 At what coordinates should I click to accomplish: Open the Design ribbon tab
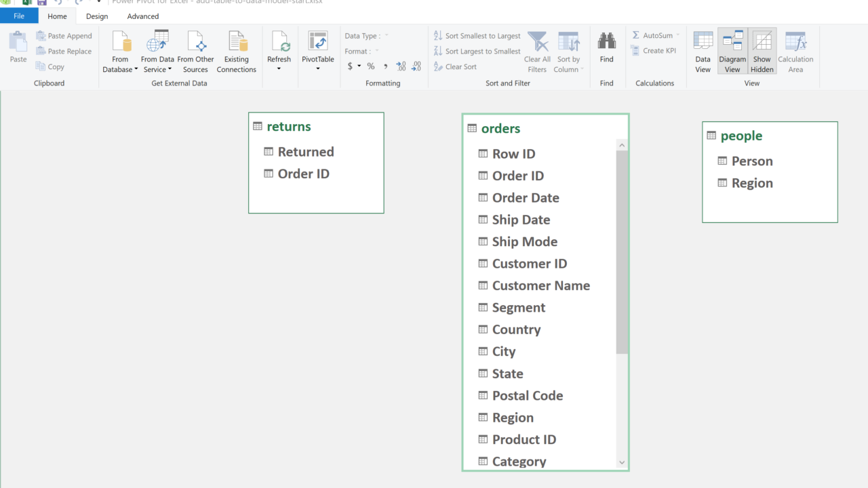coord(97,16)
